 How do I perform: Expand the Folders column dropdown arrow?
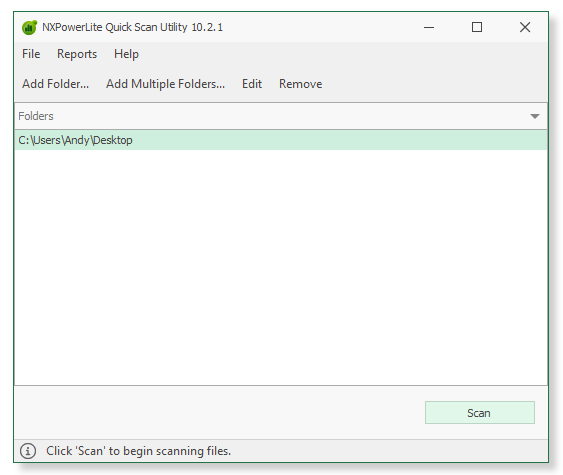point(535,116)
